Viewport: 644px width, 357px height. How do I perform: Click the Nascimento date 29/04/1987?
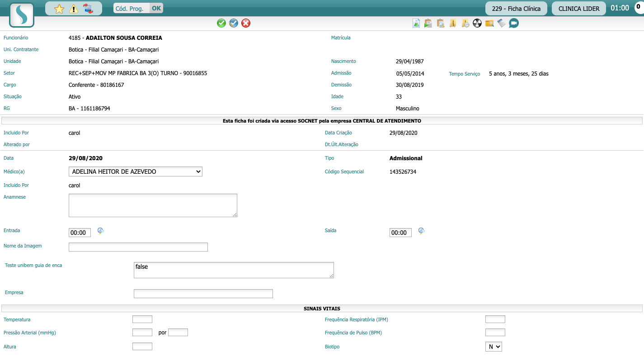(410, 62)
